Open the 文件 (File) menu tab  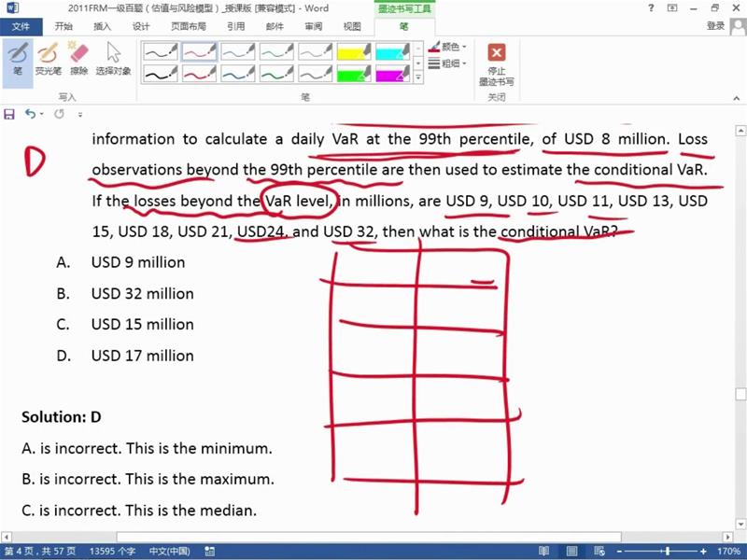tap(21, 27)
